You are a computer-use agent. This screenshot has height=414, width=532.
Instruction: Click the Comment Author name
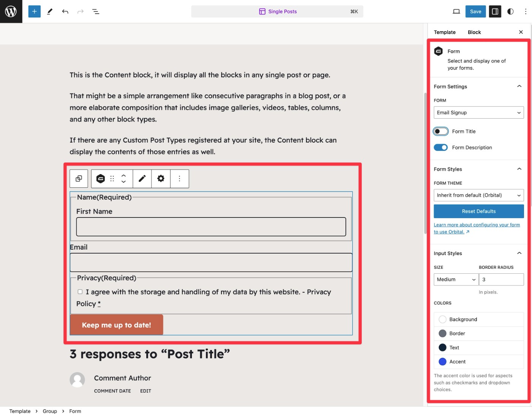click(x=122, y=378)
